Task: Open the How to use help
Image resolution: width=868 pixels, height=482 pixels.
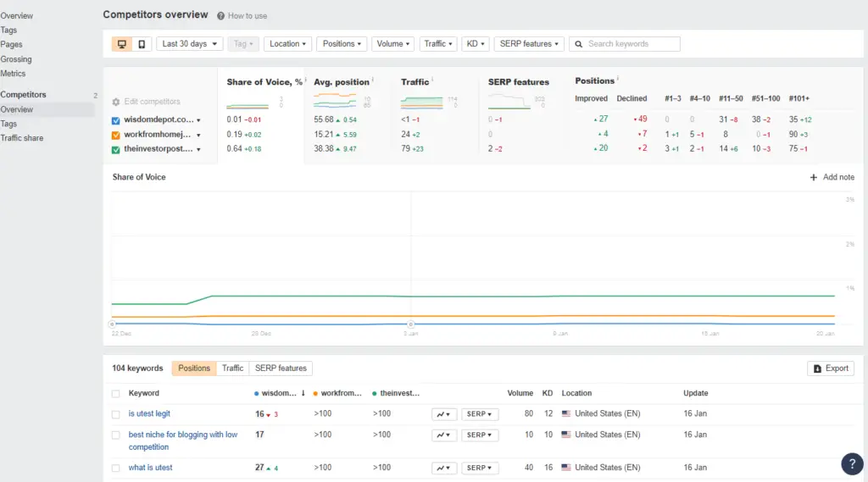Action: 242,16
